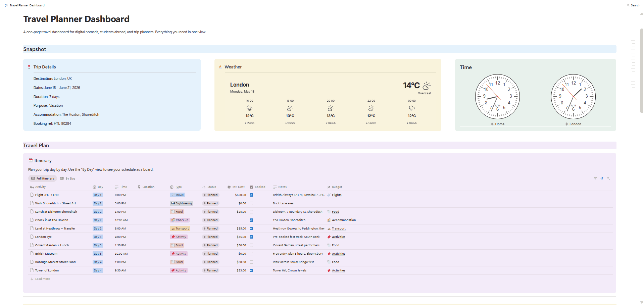Click the page icon for Tower of London
This screenshot has width=644, height=305.
click(x=32, y=270)
